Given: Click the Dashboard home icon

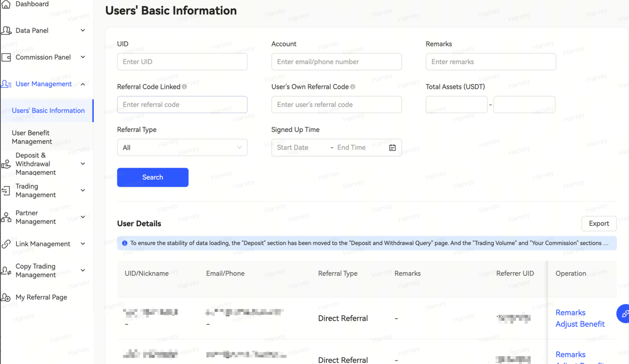Looking at the screenshot, I should click(6, 4).
